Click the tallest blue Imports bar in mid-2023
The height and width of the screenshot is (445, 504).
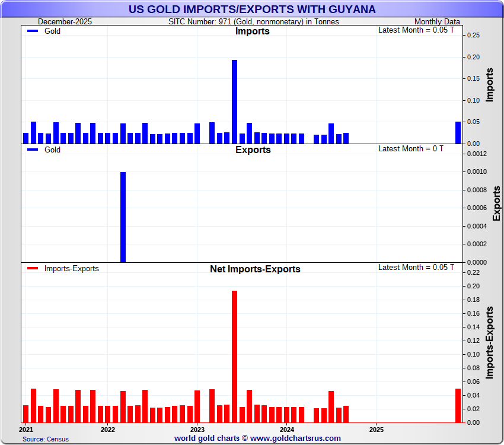pos(234,101)
